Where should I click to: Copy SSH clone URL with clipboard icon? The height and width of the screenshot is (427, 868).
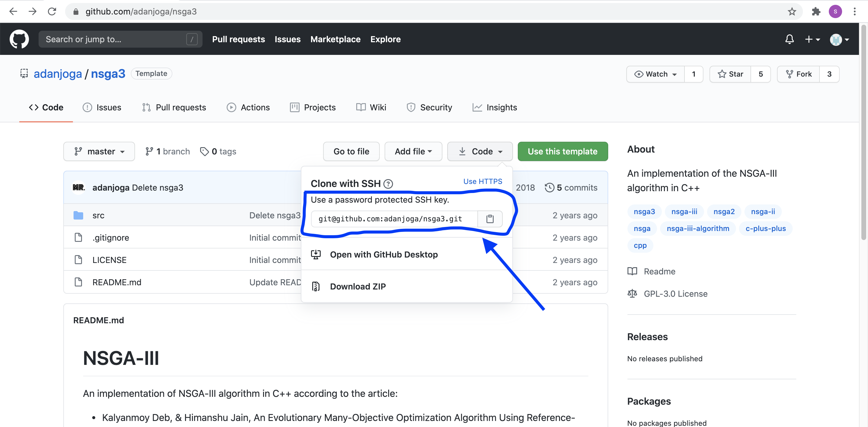point(490,219)
